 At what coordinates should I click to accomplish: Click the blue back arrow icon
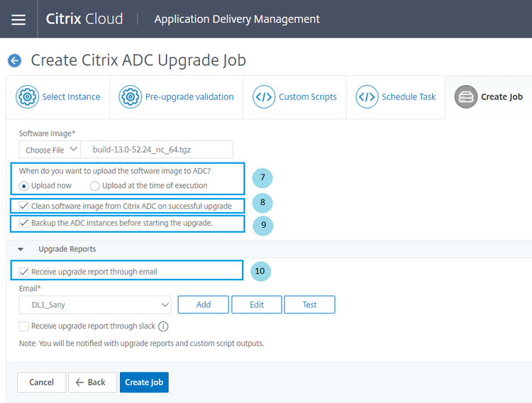pos(15,61)
